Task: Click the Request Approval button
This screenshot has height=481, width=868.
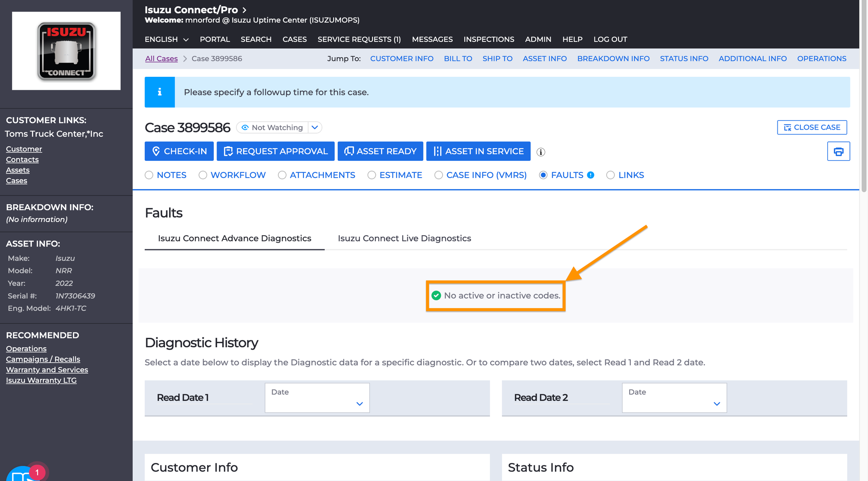Action: point(275,151)
